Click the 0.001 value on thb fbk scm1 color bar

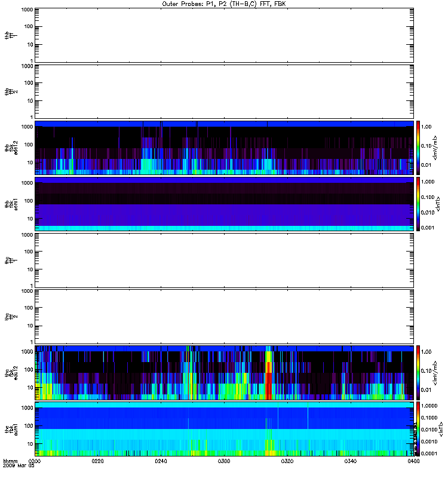click(x=428, y=228)
